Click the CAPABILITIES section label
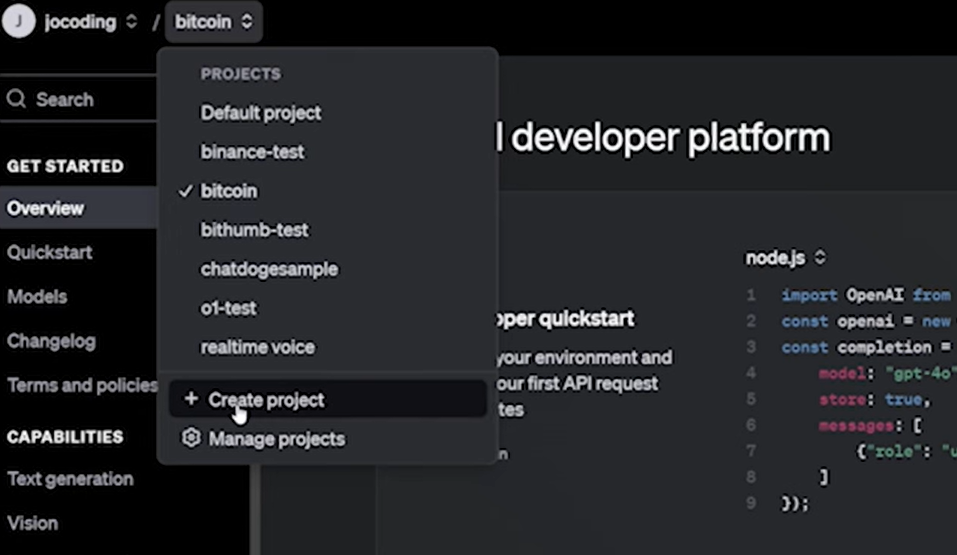Screen dimensions: 957x555 tap(65, 437)
